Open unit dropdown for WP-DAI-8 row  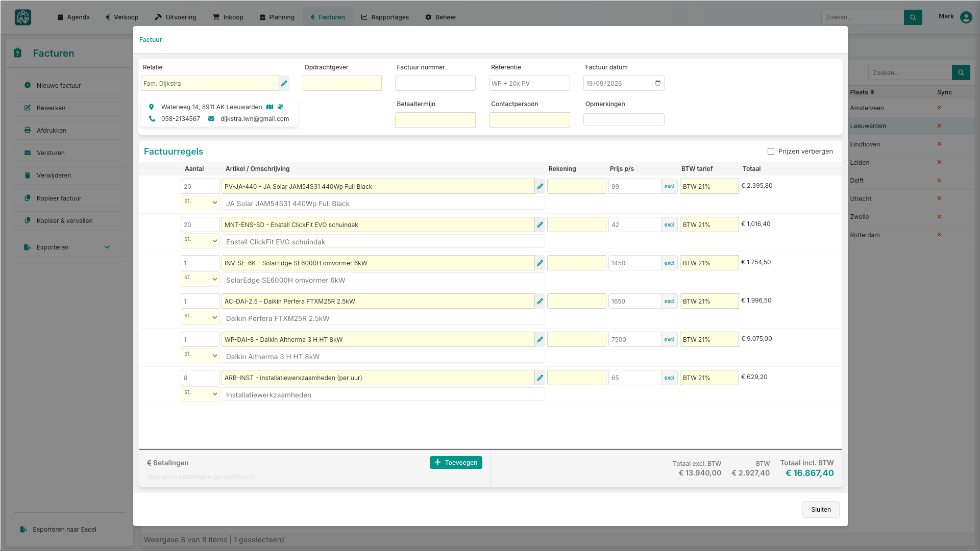tap(200, 356)
